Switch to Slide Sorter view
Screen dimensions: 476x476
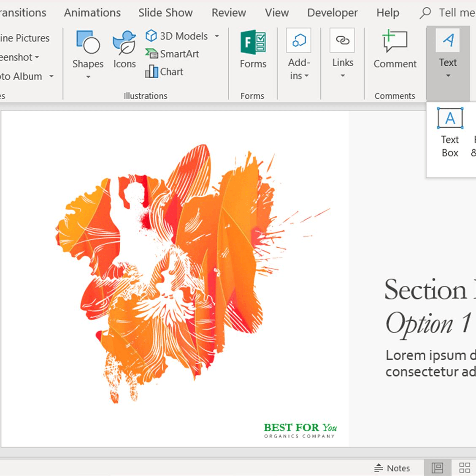tap(465, 468)
